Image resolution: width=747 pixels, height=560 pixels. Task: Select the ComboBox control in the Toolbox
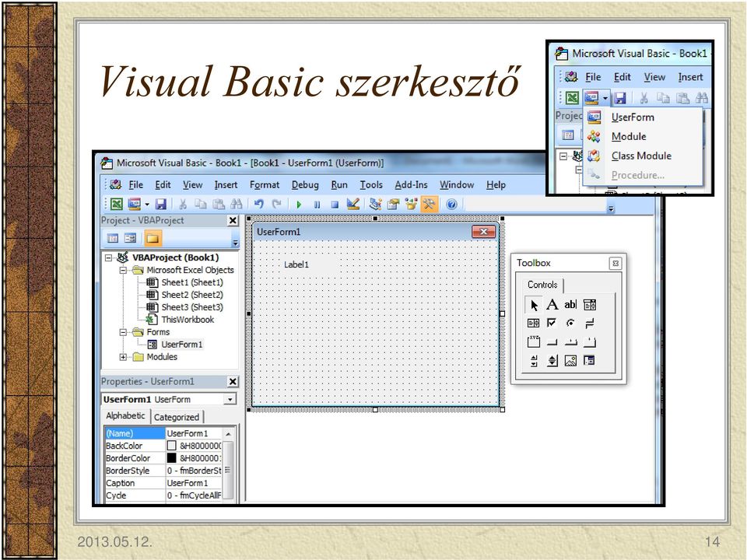tap(589, 305)
